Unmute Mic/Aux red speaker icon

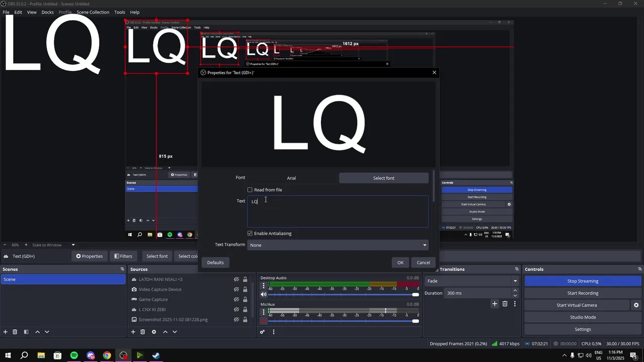click(263, 321)
